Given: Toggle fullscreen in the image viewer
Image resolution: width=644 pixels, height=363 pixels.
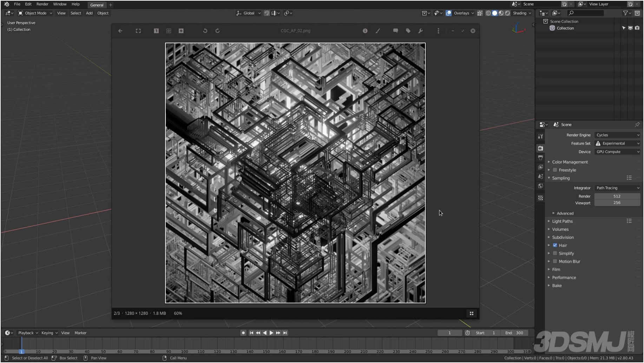Looking at the screenshot, I should pyautogui.click(x=138, y=31).
